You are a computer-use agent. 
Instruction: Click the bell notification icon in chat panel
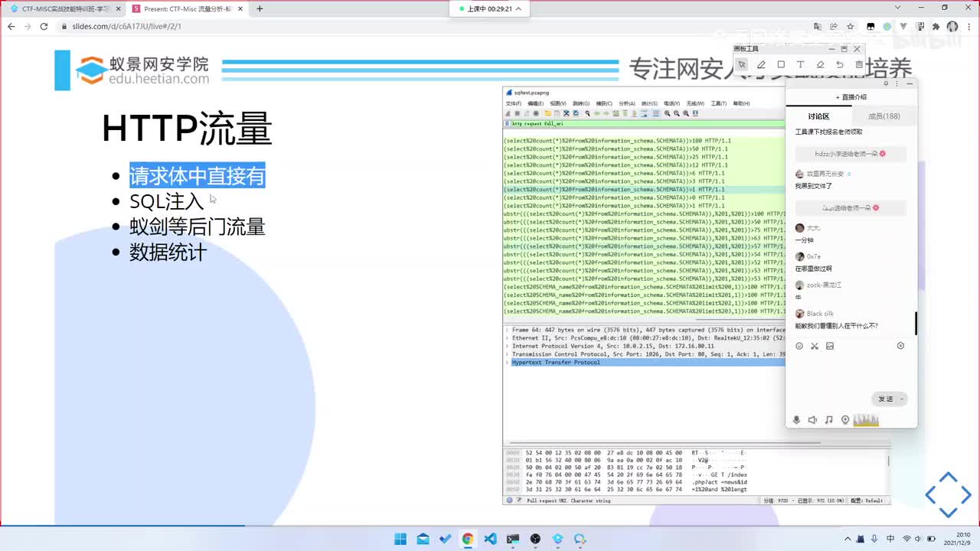coord(887,83)
